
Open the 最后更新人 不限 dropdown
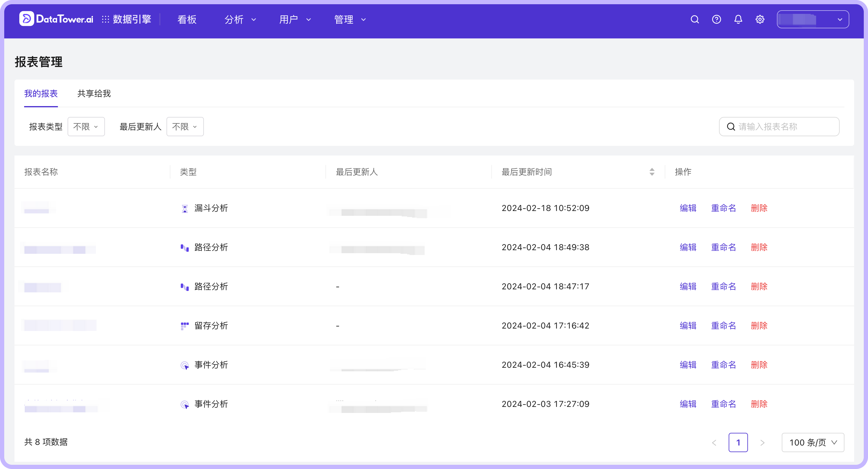185,127
